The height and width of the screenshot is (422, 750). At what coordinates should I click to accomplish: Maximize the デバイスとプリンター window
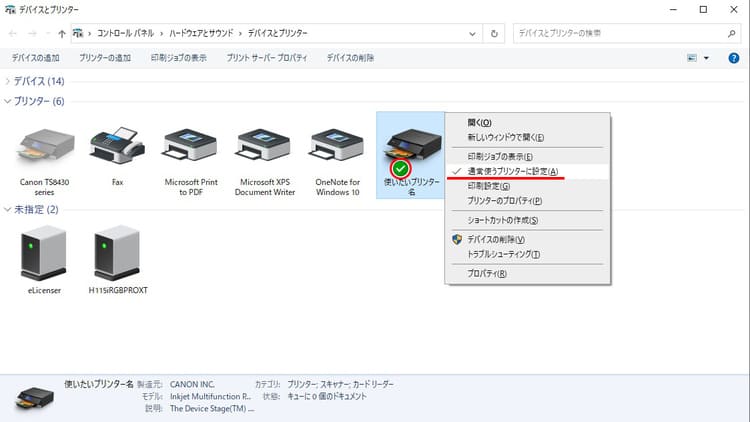(703, 10)
